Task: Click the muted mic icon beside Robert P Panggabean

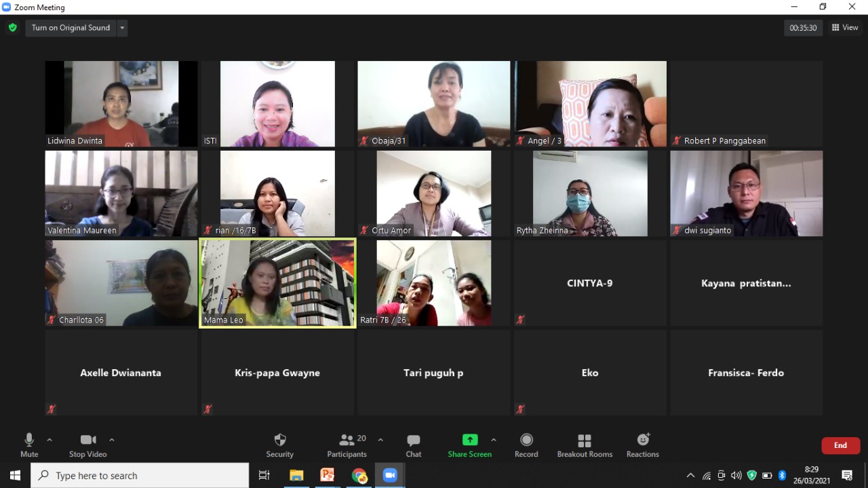Action: pyautogui.click(x=677, y=140)
